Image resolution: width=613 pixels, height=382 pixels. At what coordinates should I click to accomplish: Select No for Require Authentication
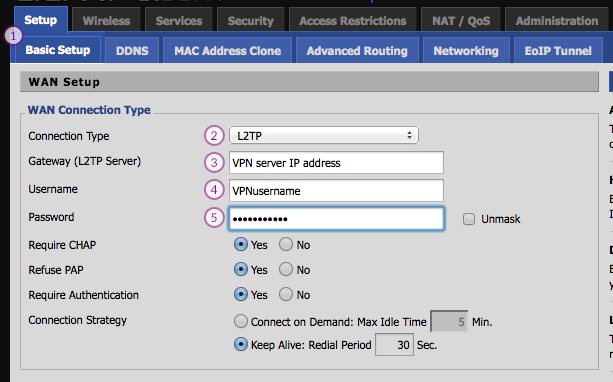click(286, 294)
